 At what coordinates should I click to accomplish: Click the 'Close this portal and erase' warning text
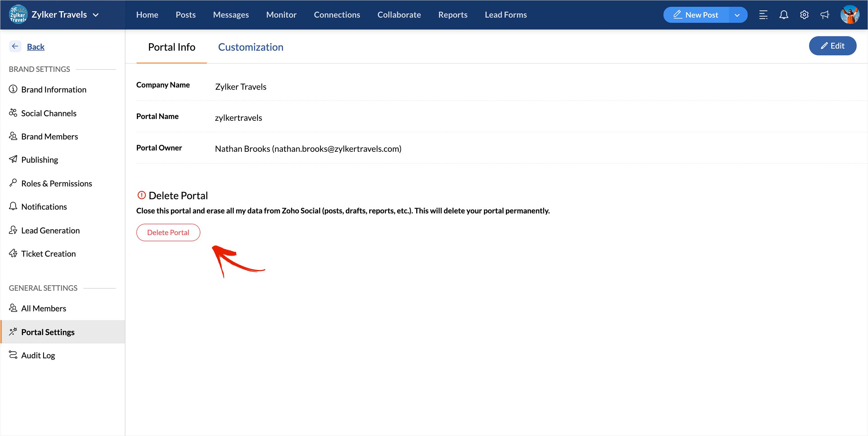(x=343, y=211)
